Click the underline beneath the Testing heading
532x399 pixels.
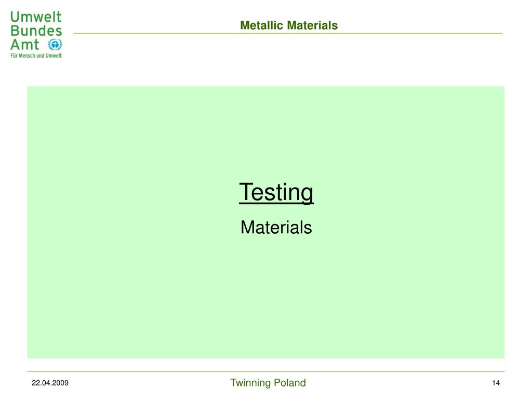coord(276,203)
